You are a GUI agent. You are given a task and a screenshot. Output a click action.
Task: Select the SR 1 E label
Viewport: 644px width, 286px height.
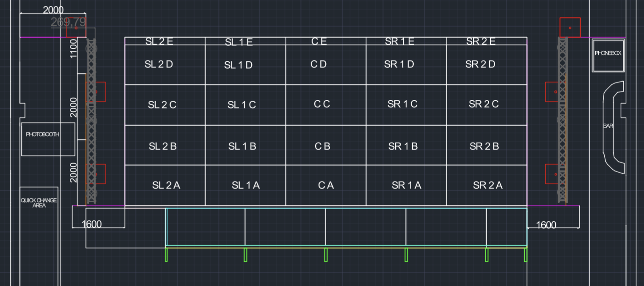pos(399,41)
